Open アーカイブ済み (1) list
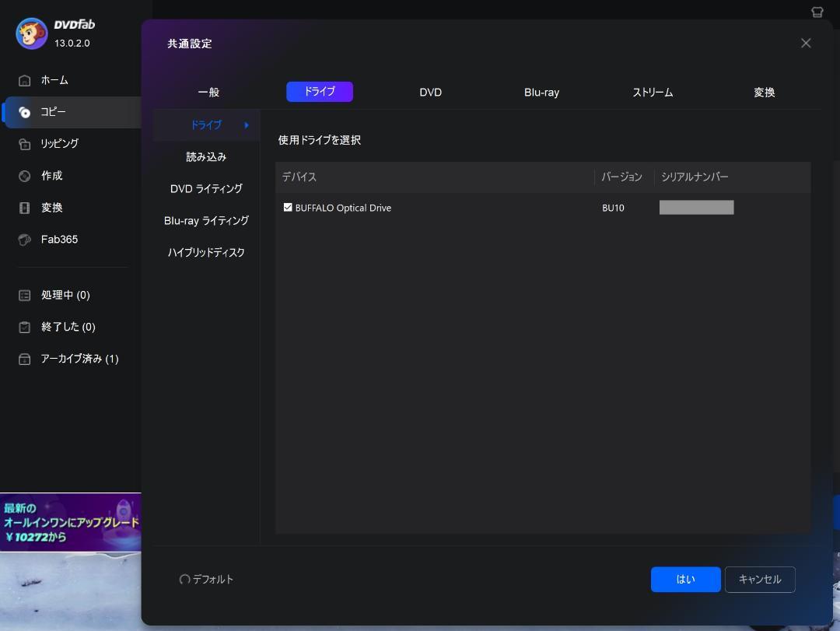Viewport: 840px width, 631px height. click(x=80, y=359)
